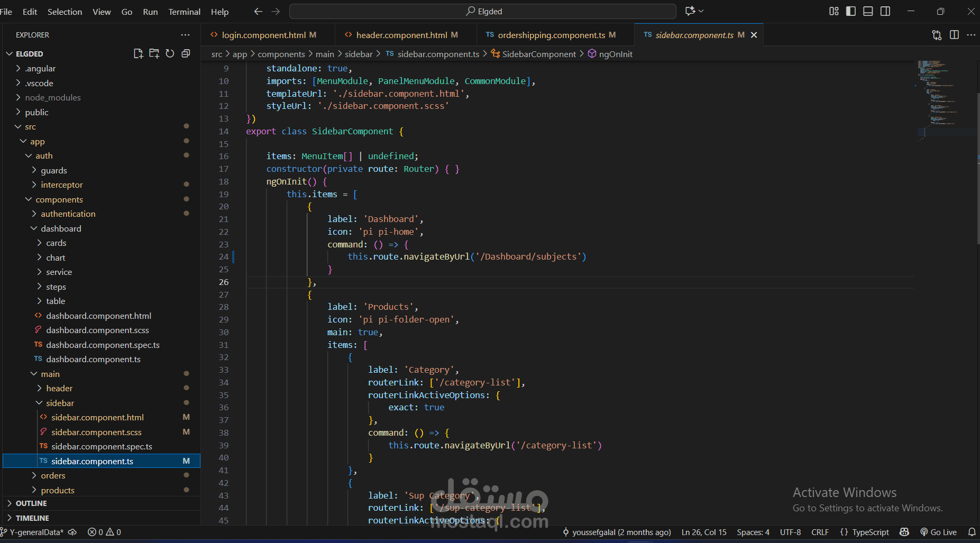The width and height of the screenshot is (980, 543).
Task: Refresh the Explorer file tree
Action: pyautogui.click(x=170, y=53)
